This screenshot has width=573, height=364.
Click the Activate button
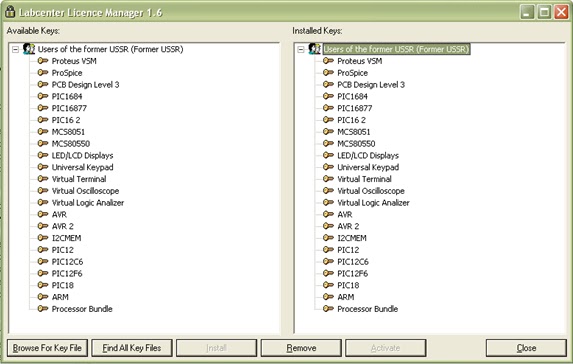pos(386,348)
